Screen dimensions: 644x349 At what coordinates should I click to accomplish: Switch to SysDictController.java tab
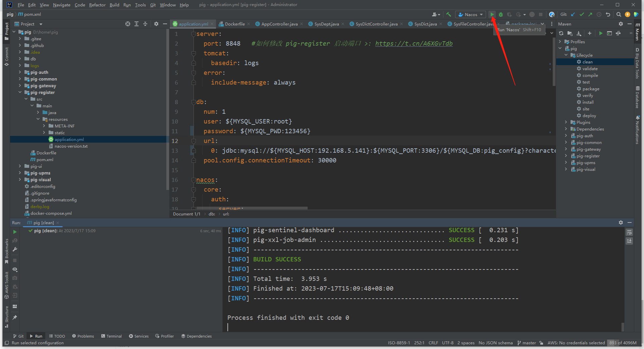coord(376,24)
